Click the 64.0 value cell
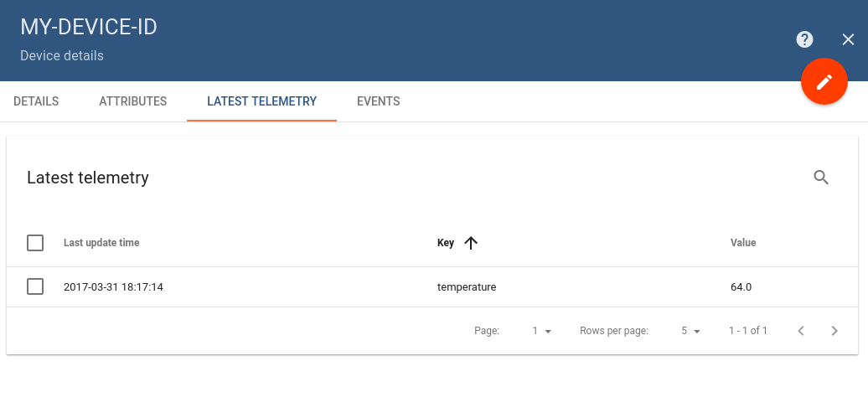868x397 pixels. [x=741, y=286]
